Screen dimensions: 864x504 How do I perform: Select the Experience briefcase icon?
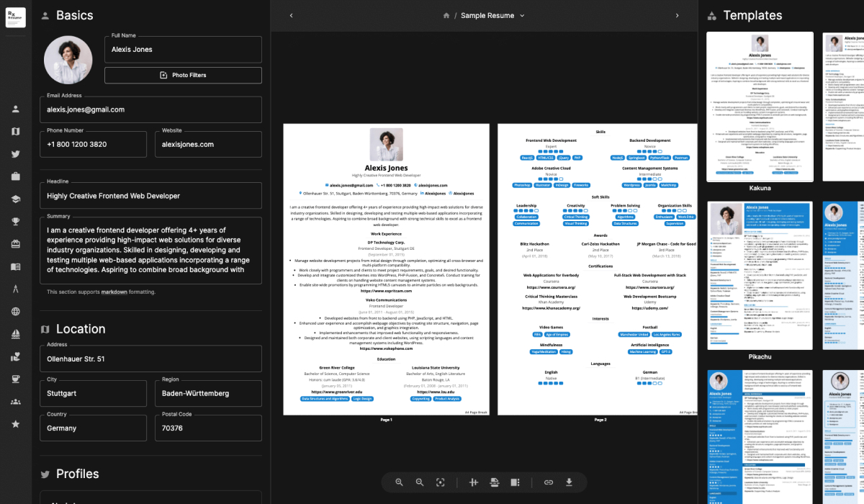click(x=15, y=176)
